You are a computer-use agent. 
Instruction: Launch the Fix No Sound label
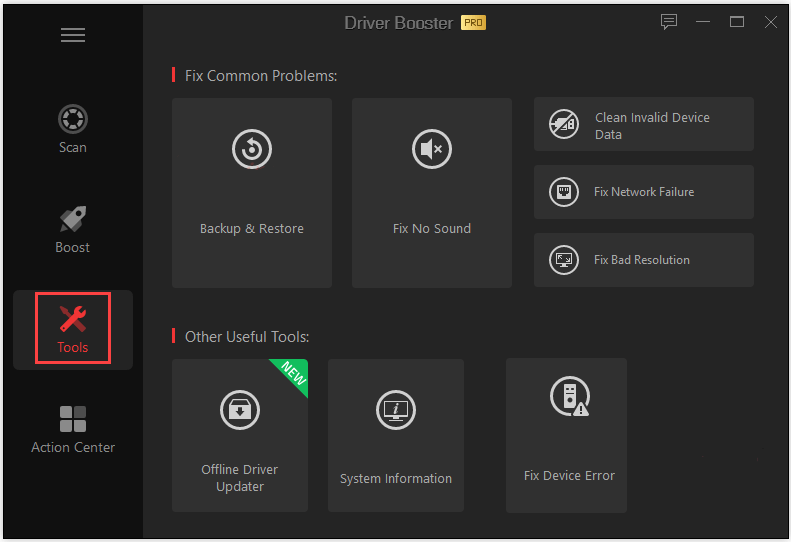point(432,229)
